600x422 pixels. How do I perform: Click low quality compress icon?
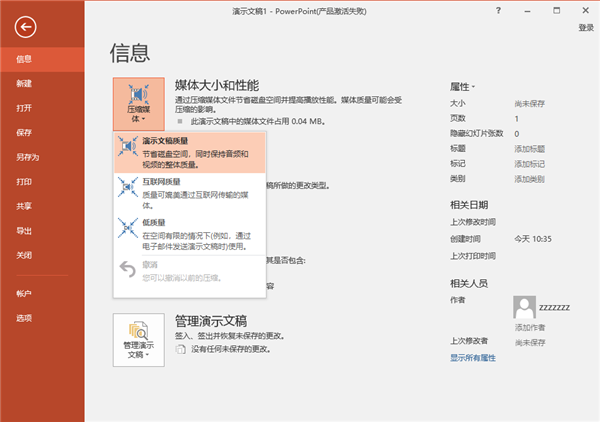[x=128, y=228]
